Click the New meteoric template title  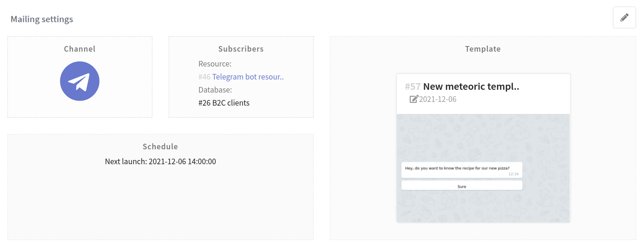pyautogui.click(x=471, y=87)
